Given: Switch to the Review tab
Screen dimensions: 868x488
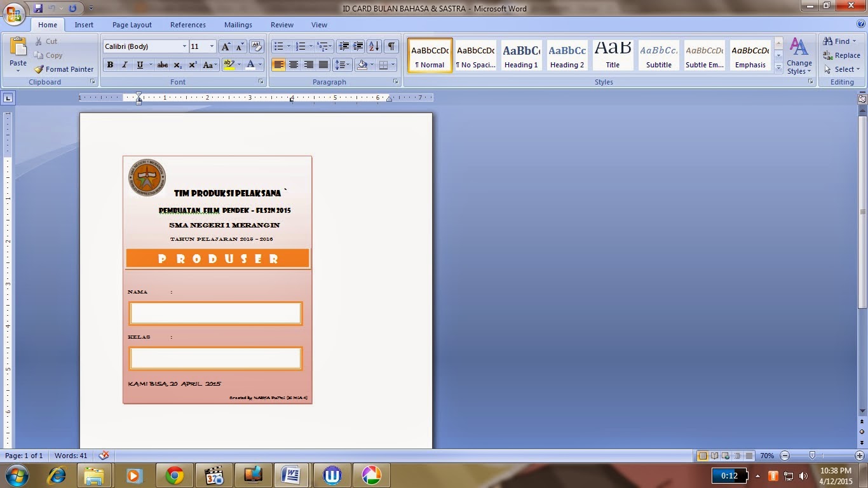Looking at the screenshot, I should point(282,25).
